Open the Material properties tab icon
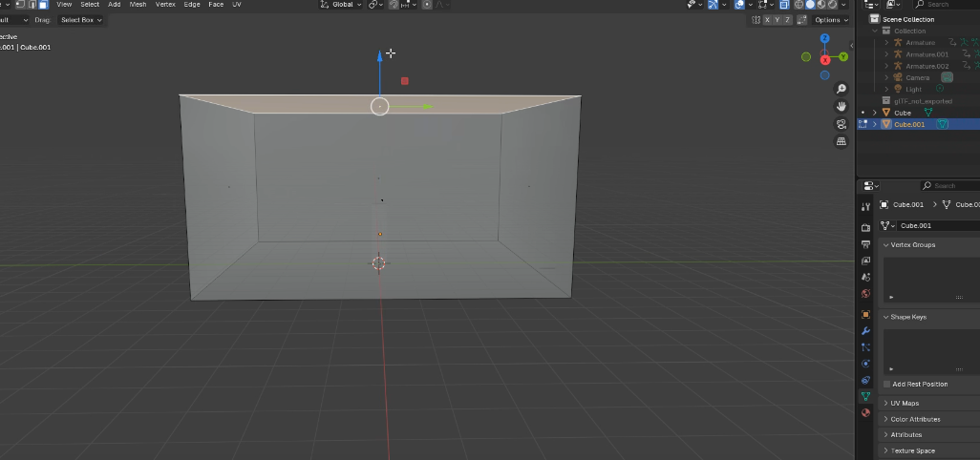Viewport: 980px width, 460px height. pos(865,412)
